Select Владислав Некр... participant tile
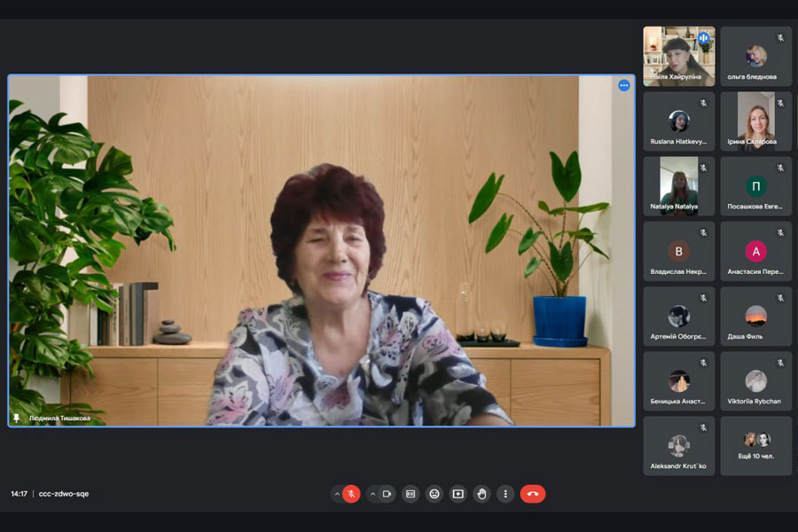This screenshot has width=798, height=532. (x=679, y=251)
